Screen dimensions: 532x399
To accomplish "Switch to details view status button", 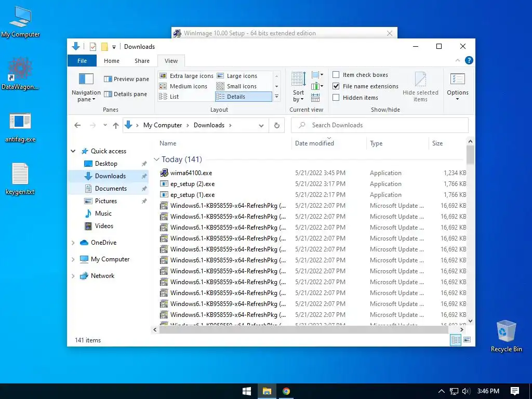I will pos(456,340).
